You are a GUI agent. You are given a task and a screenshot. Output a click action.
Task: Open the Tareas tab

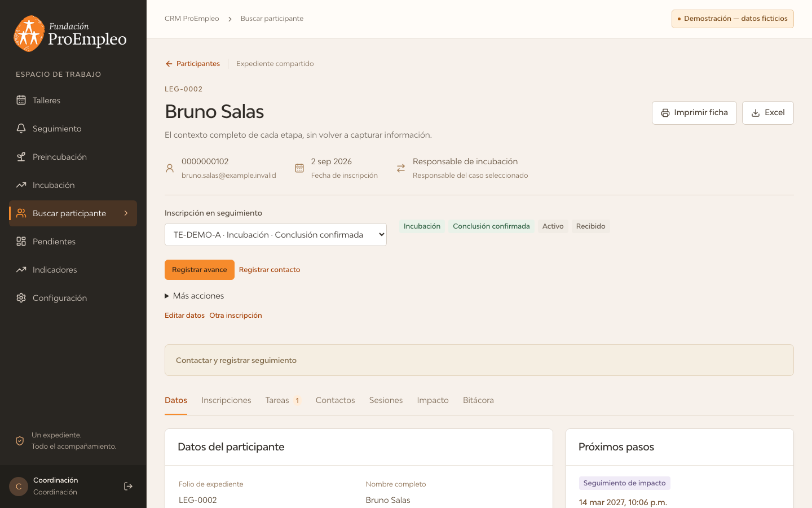283,400
